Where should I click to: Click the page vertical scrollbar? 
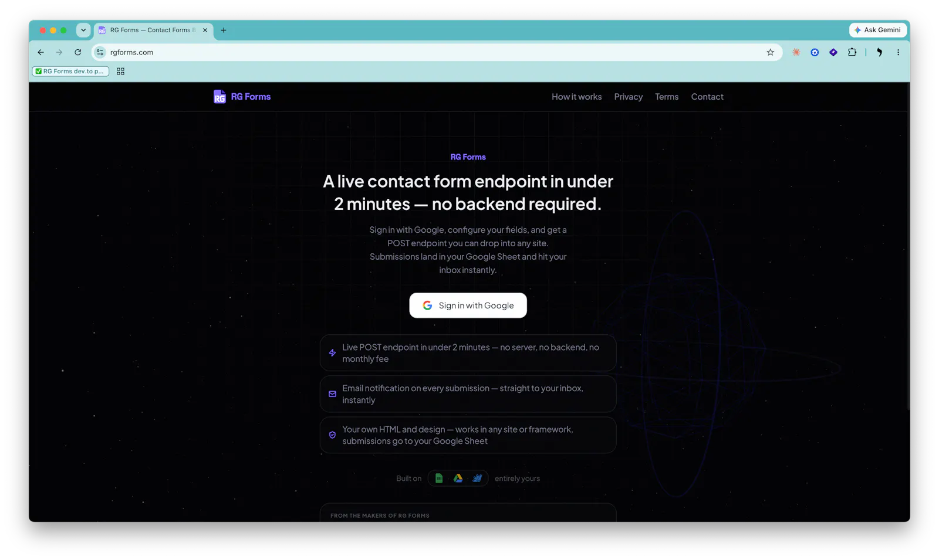(908, 246)
